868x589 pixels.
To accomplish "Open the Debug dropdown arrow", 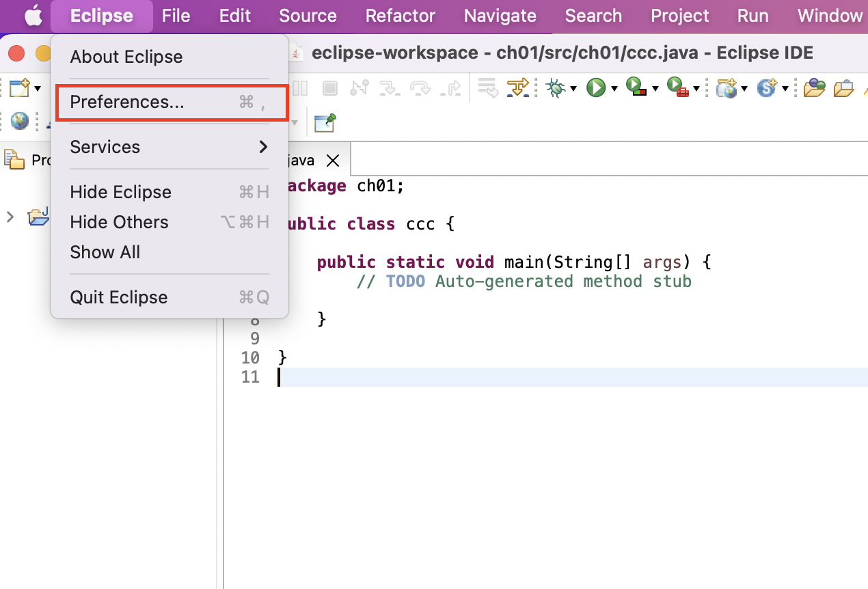I will 573,89.
